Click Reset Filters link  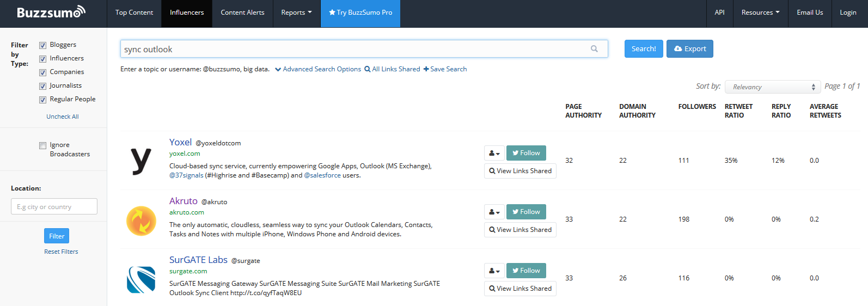pyautogui.click(x=61, y=252)
